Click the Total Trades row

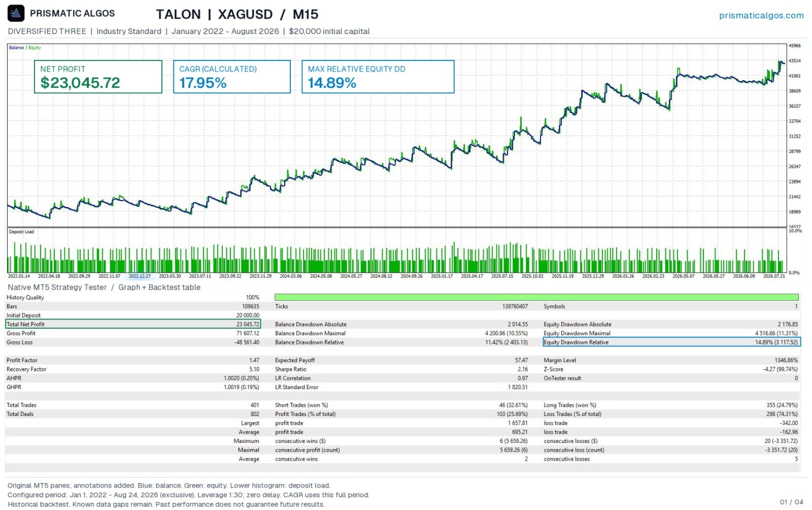(x=133, y=405)
